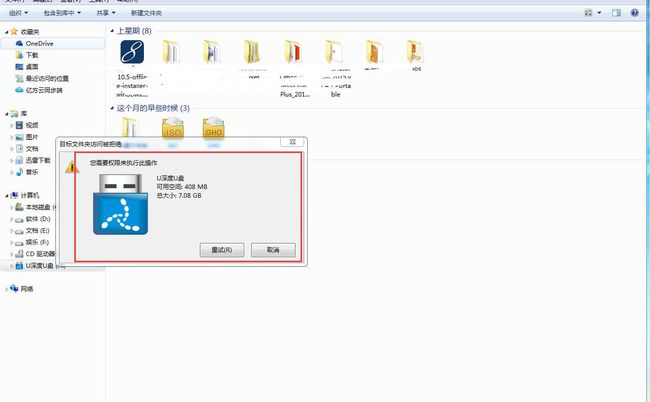Expand the 软件 (D:) drive arrow
Image resolution: width=650 pixels, height=402 pixels.
[12, 219]
